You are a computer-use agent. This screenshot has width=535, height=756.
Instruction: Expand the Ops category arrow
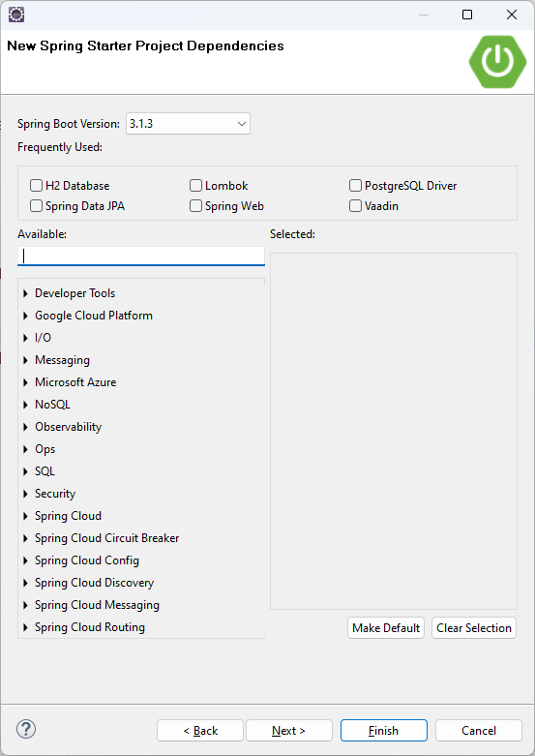[x=25, y=449]
